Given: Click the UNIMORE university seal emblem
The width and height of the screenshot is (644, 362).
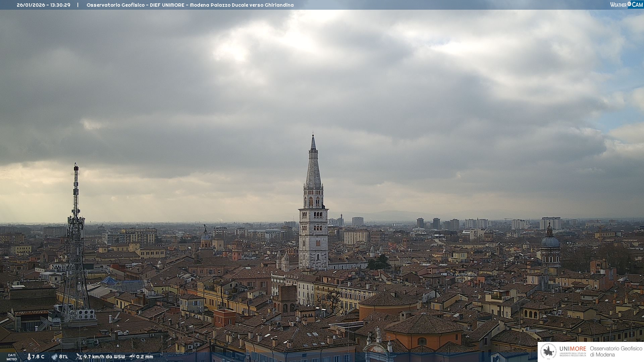Looking at the screenshot, I should (x=548, y=352).
